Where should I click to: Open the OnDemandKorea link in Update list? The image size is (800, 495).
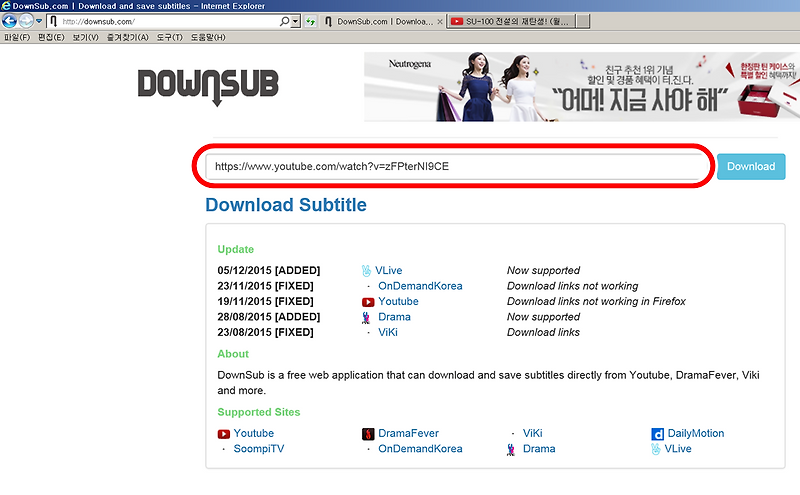coord(420,286)
